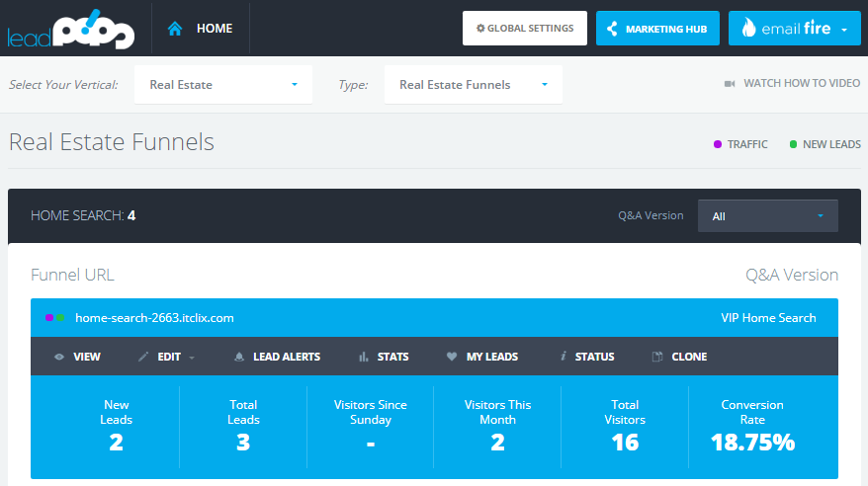The image size is (868, 486).
Task: Open the HOME menu item
Action: (215, 29)
